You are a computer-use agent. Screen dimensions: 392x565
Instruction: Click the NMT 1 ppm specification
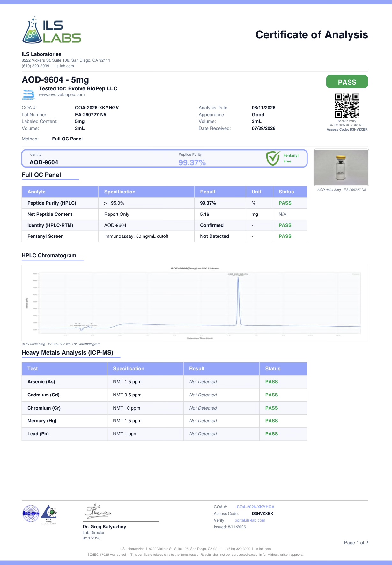click(125, 434)
